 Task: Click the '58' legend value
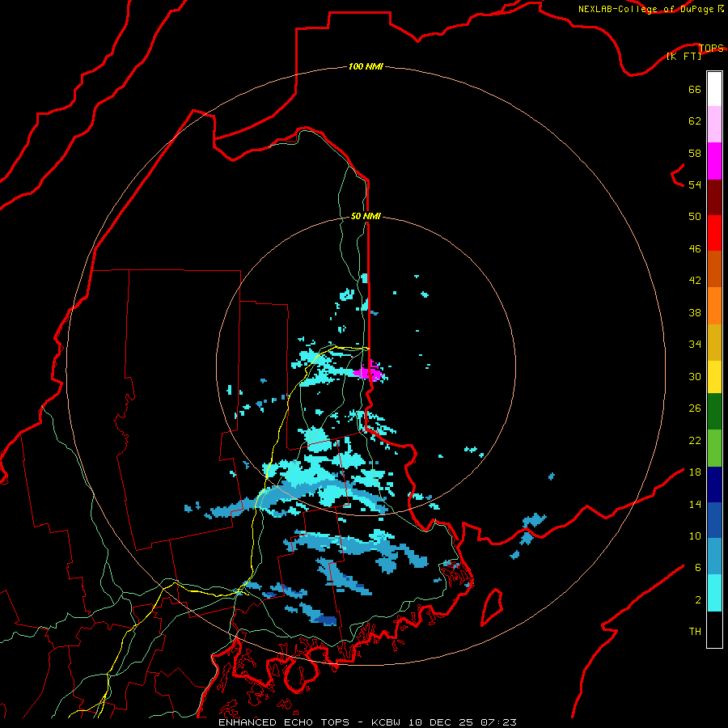(x=695, y=153)
